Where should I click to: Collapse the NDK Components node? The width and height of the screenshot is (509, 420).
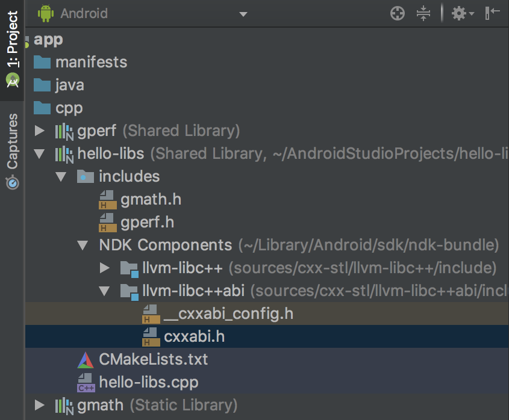(83, 246)
